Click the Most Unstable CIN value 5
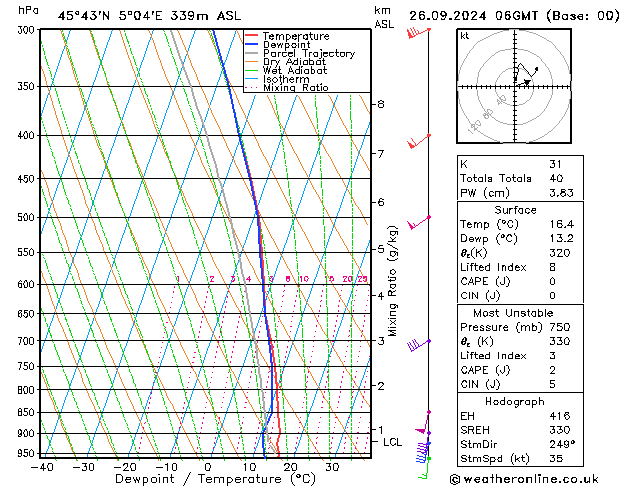This screenshot has height=486, width=629. pyautogui.click(x=553, y=384)
